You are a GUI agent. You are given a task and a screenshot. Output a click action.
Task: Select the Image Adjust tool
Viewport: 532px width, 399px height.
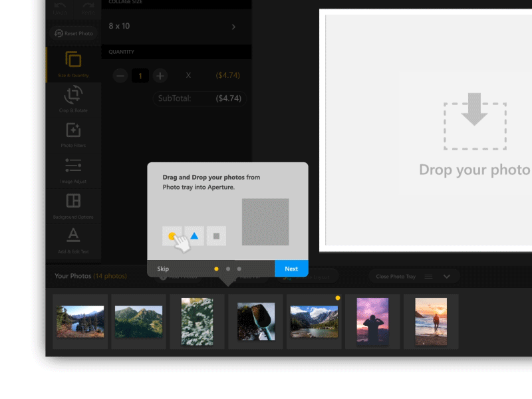(73, 170)
